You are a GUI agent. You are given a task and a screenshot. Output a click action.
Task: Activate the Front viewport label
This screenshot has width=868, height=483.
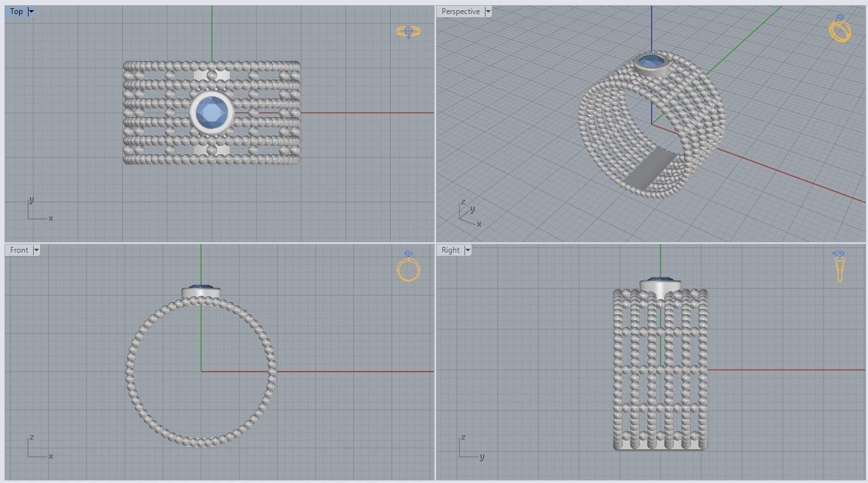(19, 250)
